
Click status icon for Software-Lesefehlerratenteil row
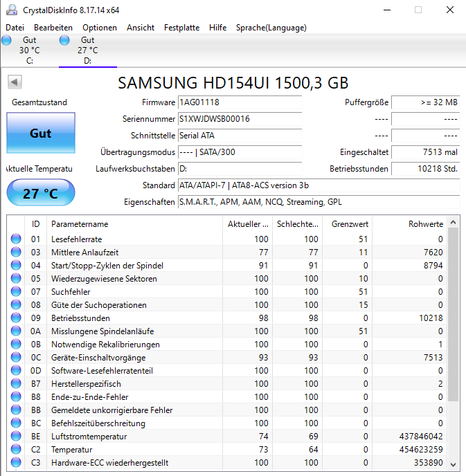(16, 370)
